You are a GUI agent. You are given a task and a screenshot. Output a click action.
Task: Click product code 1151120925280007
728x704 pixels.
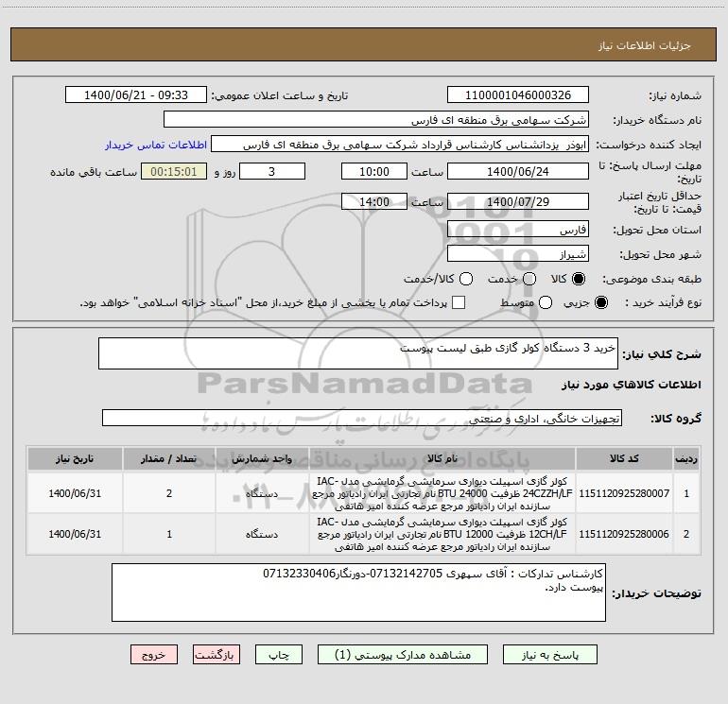coord(624,493)
